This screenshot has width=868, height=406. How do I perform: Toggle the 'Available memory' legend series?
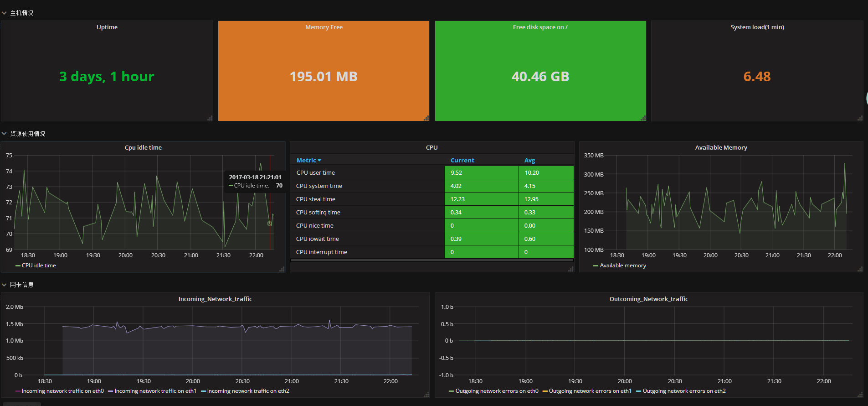click(x=622, y=265)
